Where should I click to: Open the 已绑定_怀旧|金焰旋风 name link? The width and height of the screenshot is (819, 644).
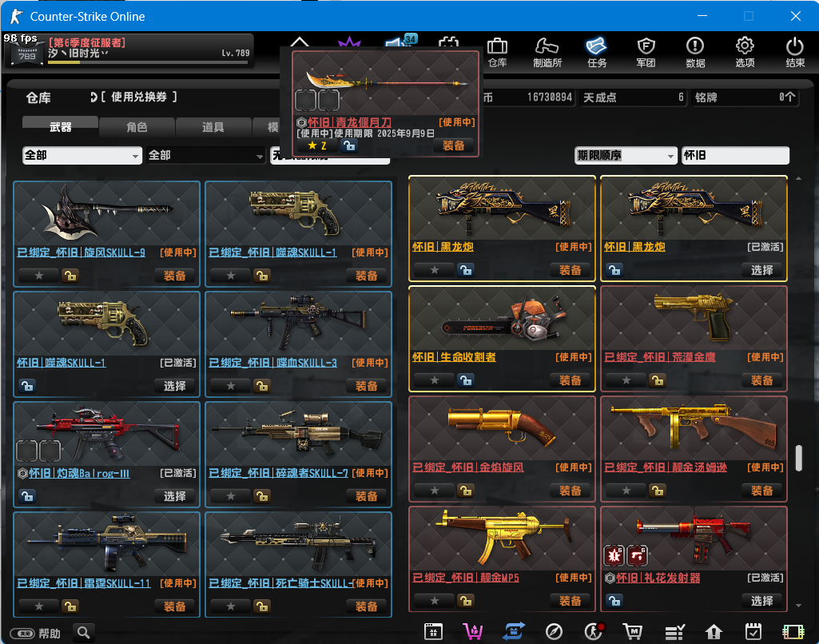468,467
